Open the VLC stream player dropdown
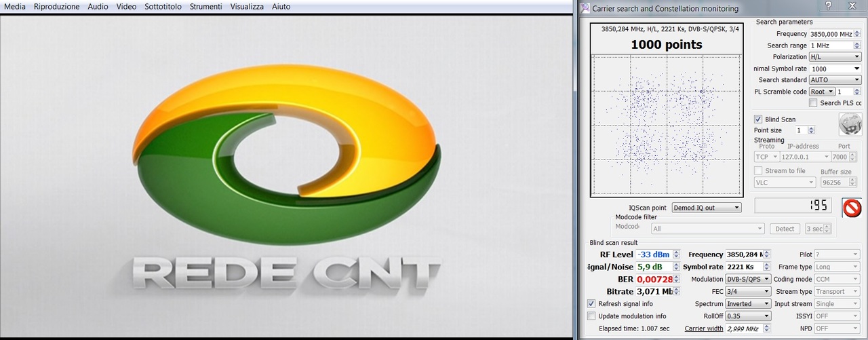The width and height of the screenshot is (868, 340). tap(785, 183)
